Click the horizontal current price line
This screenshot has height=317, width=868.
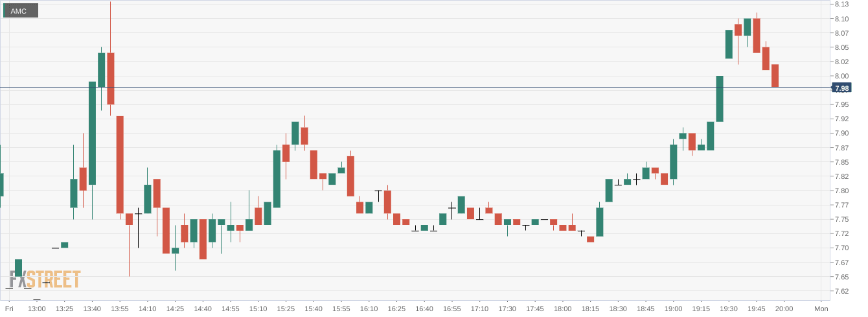tap(415, 87)
